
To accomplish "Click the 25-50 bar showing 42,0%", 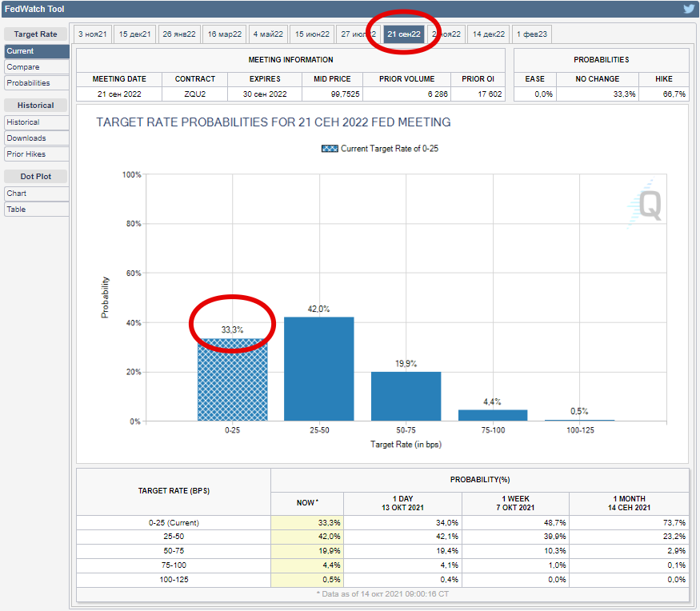I will (x=319, y=369).
